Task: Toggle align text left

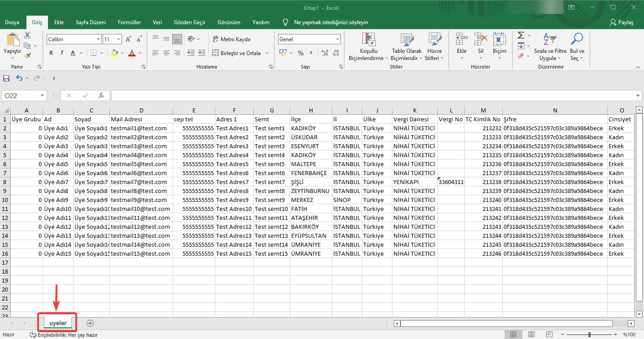Action: click(156, 53)
